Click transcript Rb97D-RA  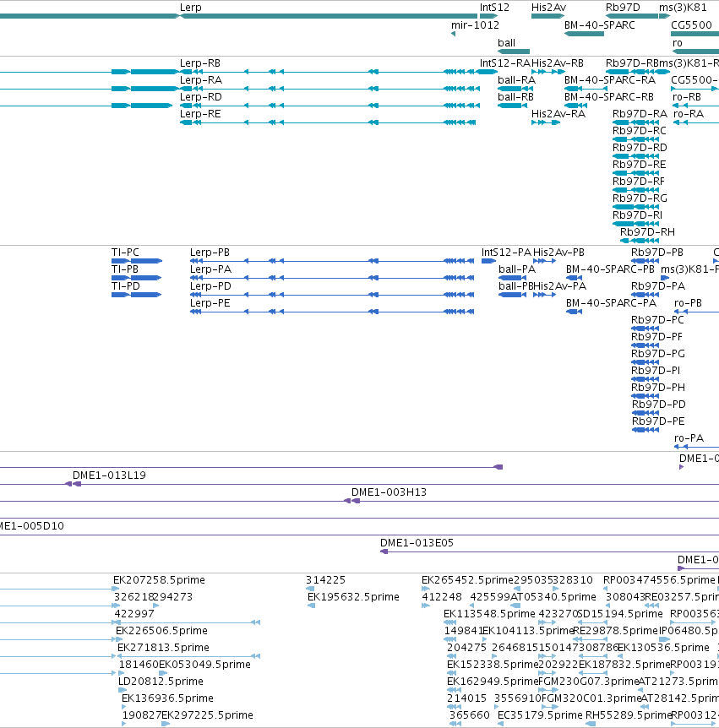pos(640,114)
